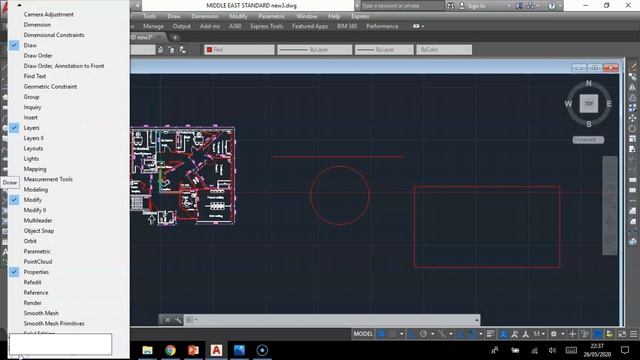Expand the snap mode dropdown arrow in status bar
640x360 pixels.
pos(402,334)
